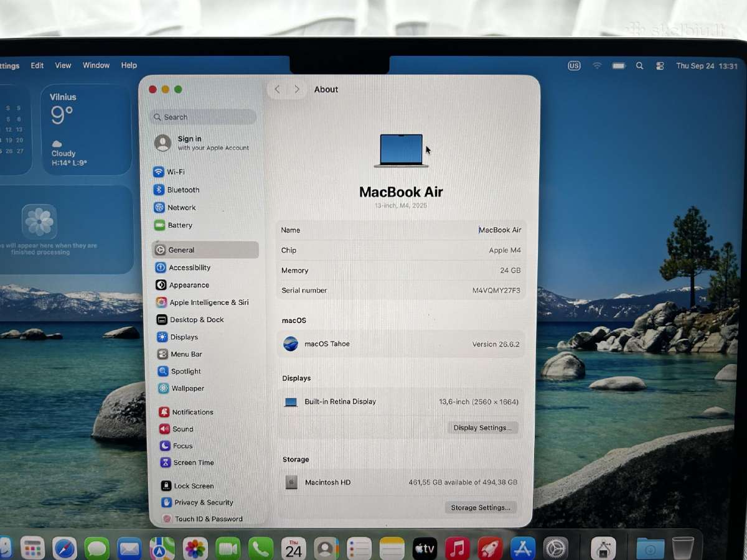This screenshot has height=560, width=747.
Task: Open Reminders from the Dock
Action: [359, 548]
